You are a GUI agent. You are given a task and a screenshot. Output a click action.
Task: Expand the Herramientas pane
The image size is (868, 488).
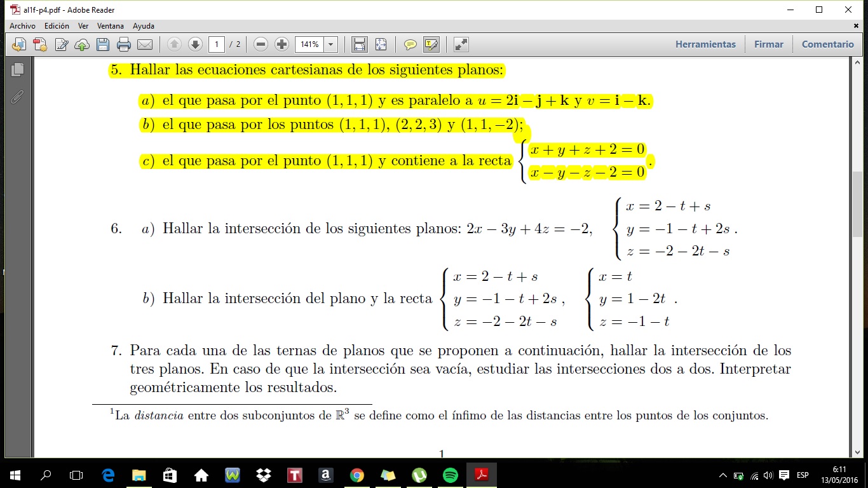705,44
